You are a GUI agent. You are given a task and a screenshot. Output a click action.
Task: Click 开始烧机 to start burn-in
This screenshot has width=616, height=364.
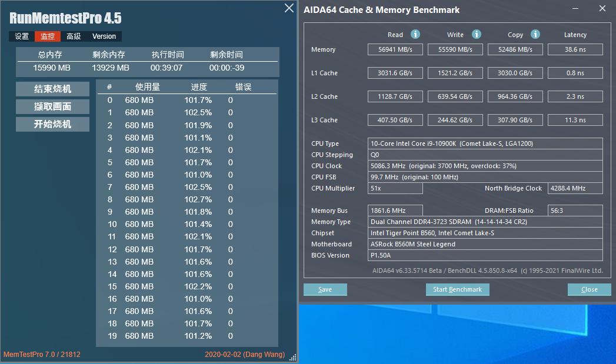pos(52,124)
